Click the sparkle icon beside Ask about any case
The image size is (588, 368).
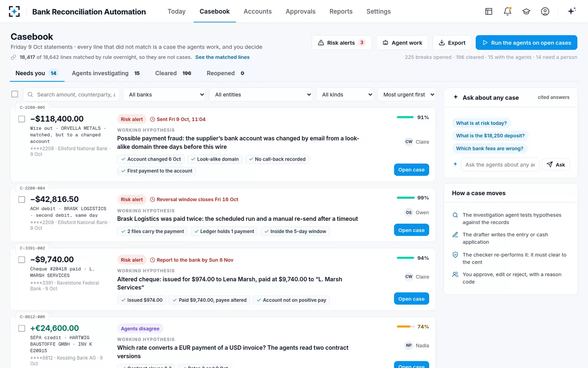[456, 97]
